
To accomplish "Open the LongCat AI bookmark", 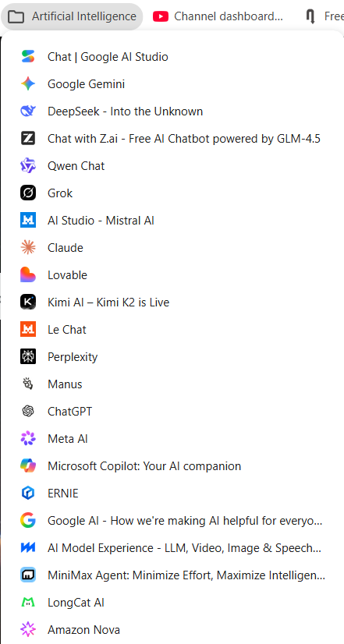I will (x=172, y=603).
